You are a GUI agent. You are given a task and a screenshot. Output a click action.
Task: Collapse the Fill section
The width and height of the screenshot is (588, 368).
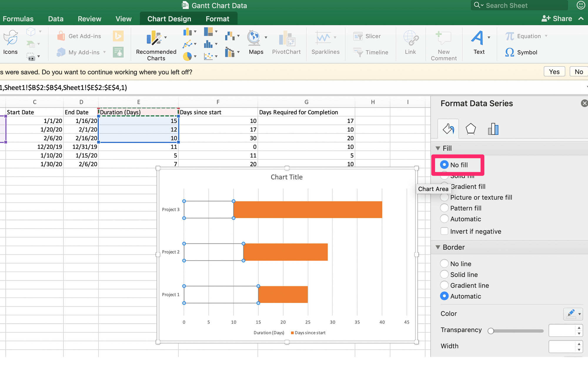[x=438, y=148]
